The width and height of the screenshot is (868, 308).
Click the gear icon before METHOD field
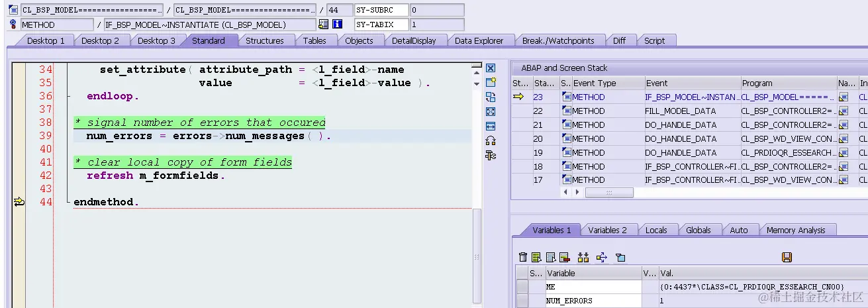[14, 25]
